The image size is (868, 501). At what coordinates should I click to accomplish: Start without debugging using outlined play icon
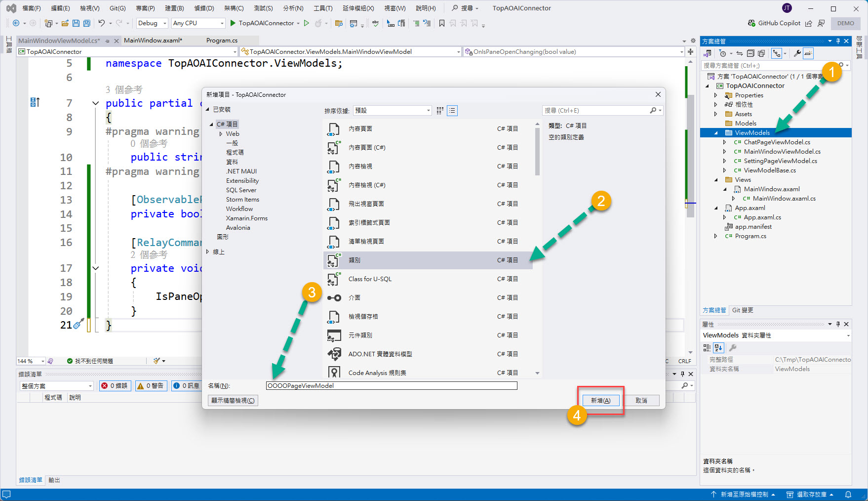coord(307,23)
